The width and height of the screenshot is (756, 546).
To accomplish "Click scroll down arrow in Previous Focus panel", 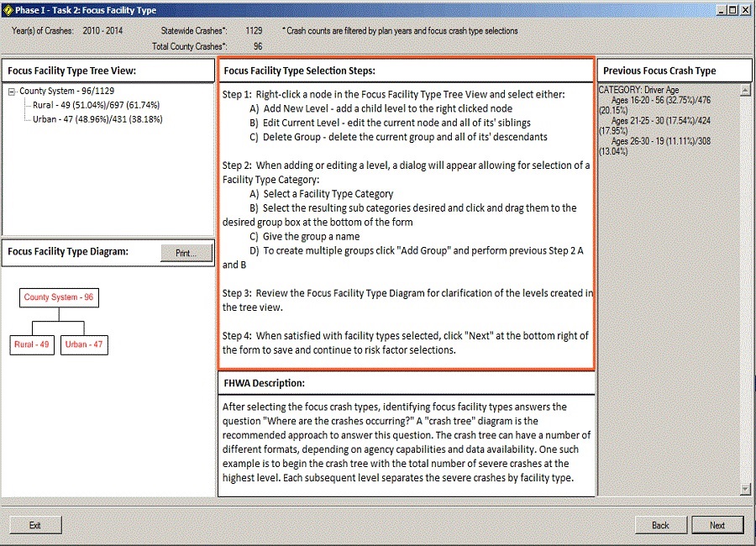I will coord(745,489).
